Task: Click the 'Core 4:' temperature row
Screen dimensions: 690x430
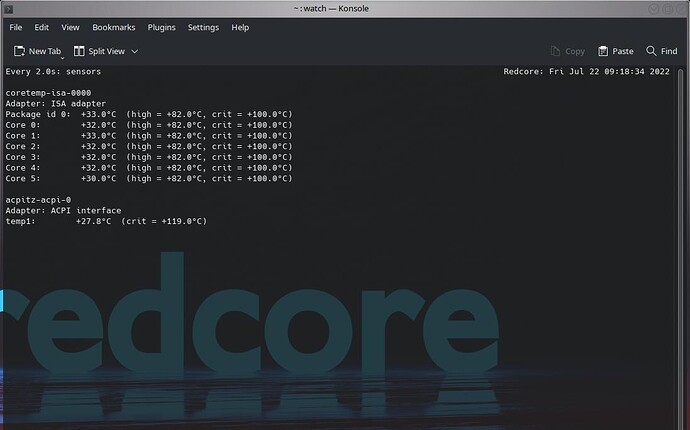Action: click(x=149, y=168)
